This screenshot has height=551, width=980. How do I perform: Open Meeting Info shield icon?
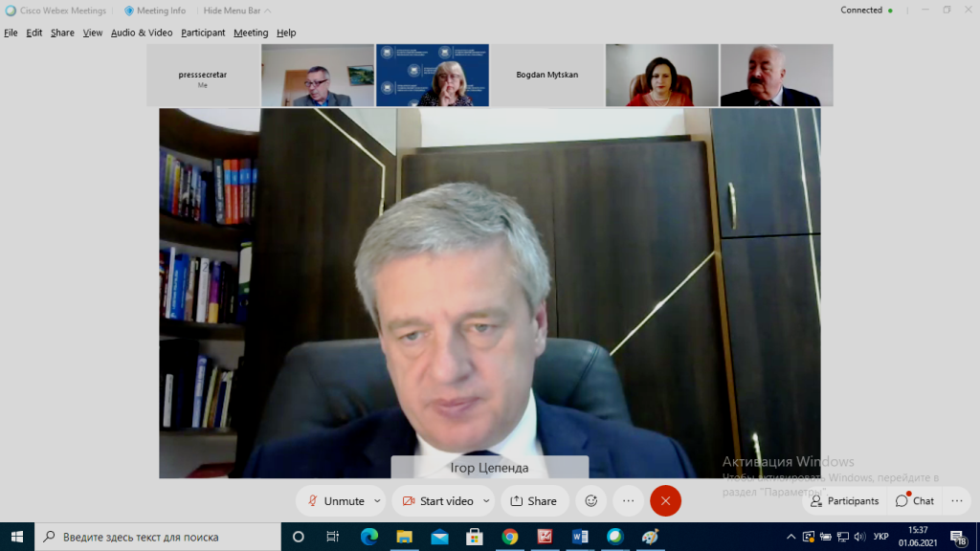[129, 11]
